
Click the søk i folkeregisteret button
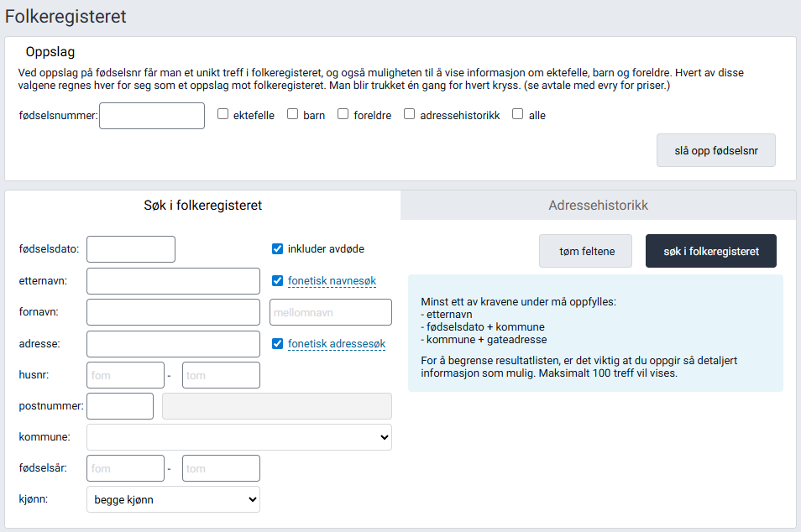coord(710,250)
